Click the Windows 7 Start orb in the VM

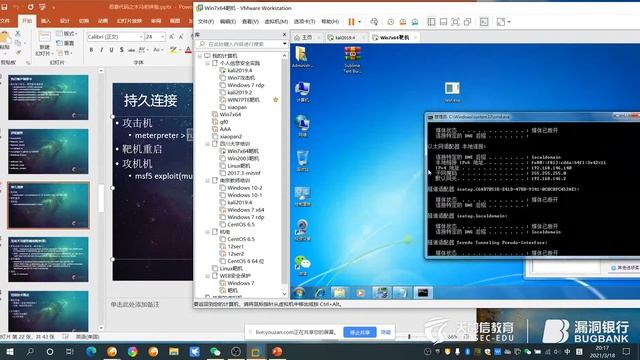tap(300, 293)
